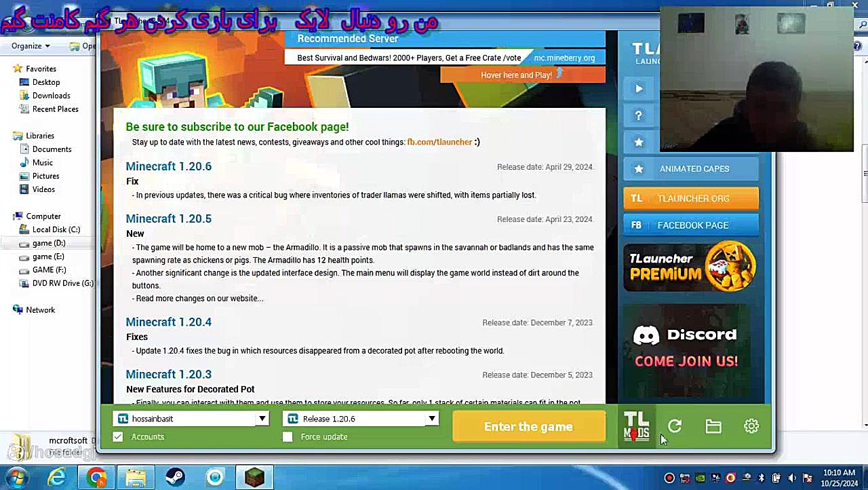The image size is (868, 490).
Task: Open the TLAUNCHER.ORG button
Action: (691, 198)
